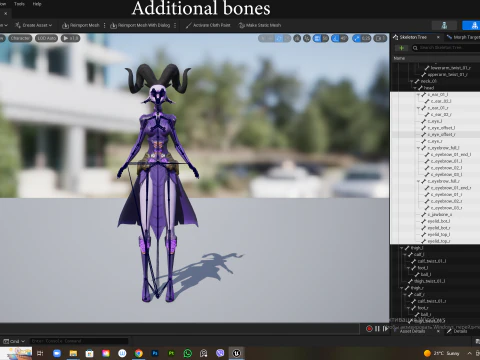Image resolution: width=480 pixels, height=360 pixels.
Task: Select the c_ear_02_l bone
Action: 435,101
